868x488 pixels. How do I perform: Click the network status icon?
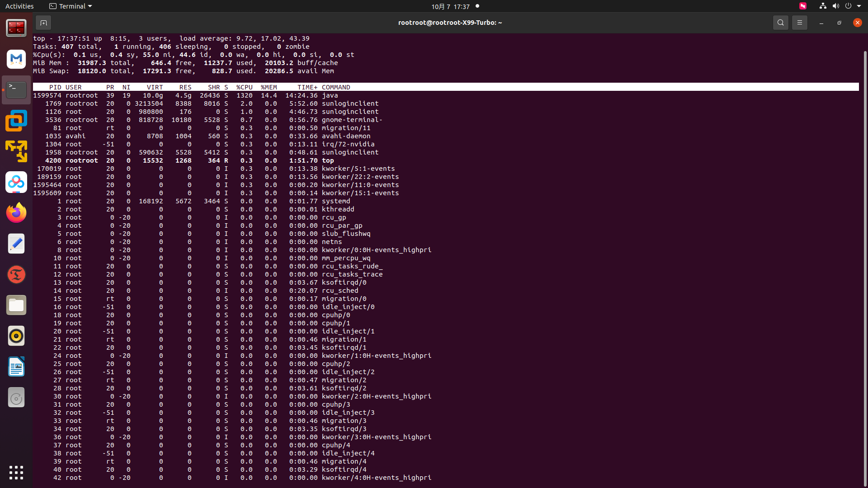click(823, 6)
